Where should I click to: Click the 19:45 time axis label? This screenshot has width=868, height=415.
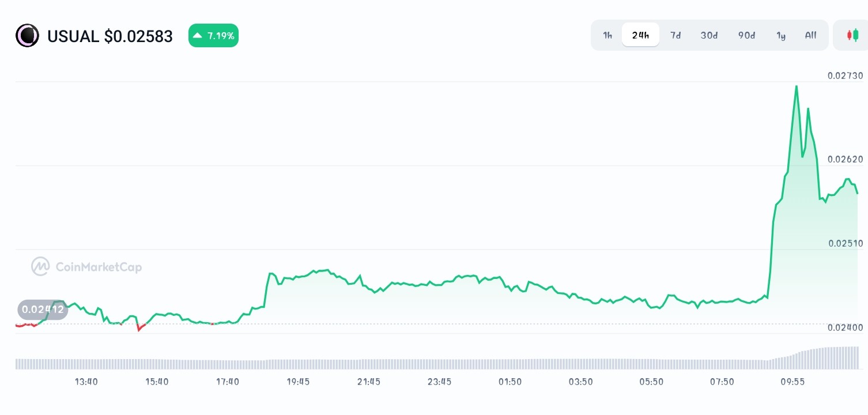point(298,382)
